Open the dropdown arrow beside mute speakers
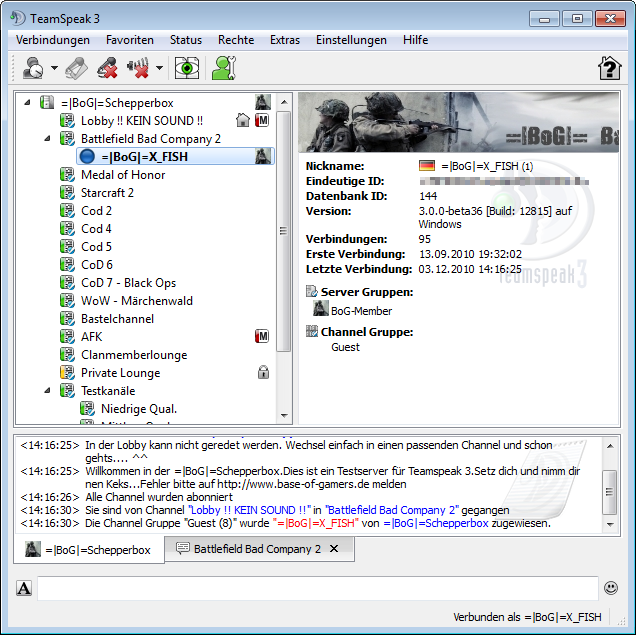 coord(159,69)
